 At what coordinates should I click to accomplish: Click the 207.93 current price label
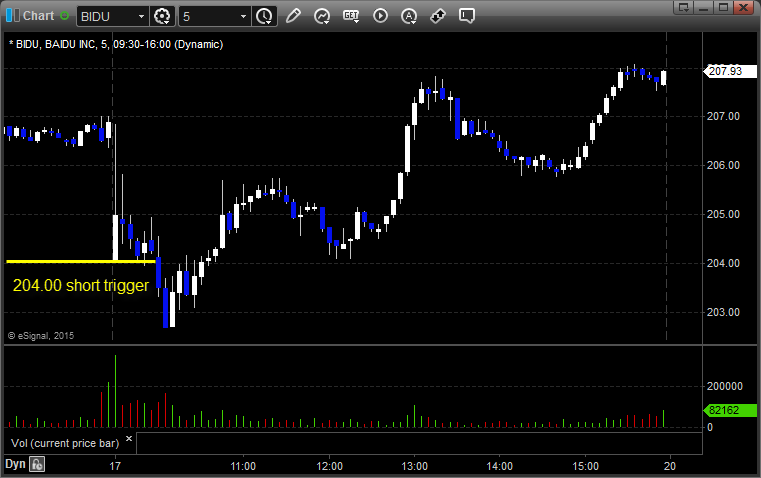pos(730,71)
